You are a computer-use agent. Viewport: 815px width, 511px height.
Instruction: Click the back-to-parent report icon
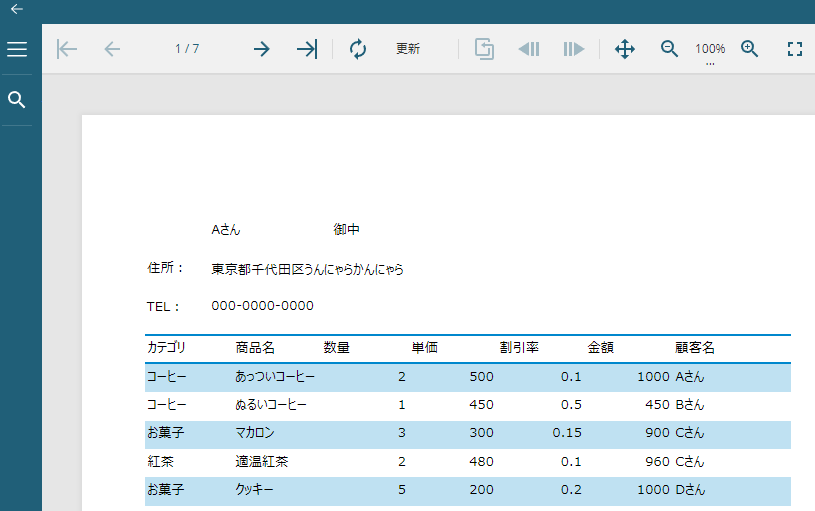[x=485, y=49]
